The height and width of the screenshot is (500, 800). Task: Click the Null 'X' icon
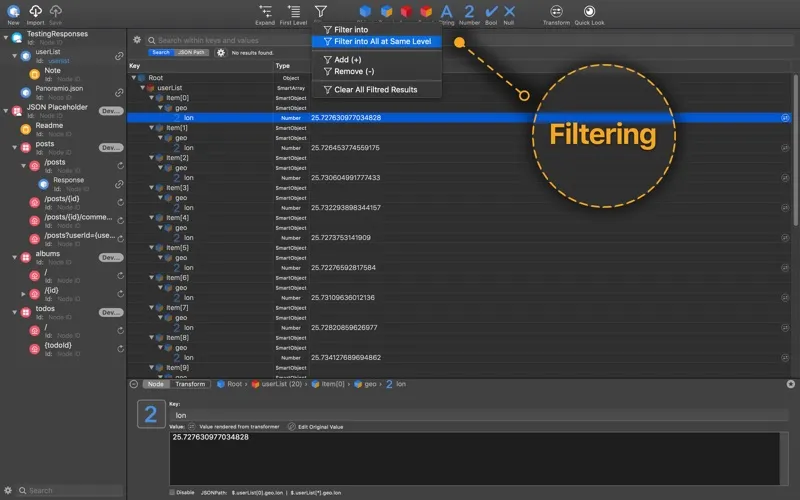pos(509,11)
